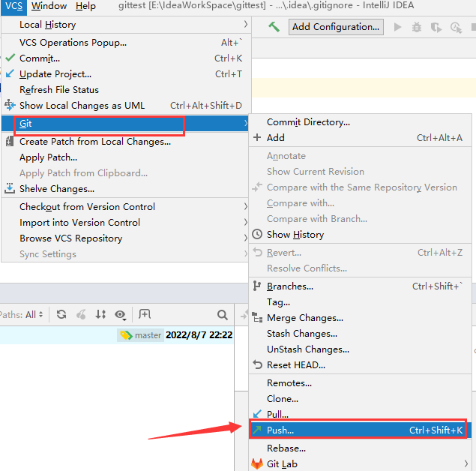This screenshot has width=476, height=471.
Task: Select Apply Patch menu item
Action: click(125, 157)
